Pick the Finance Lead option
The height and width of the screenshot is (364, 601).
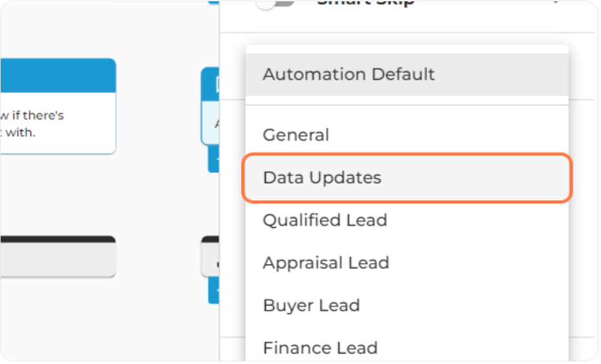click(x=406, y=347)
